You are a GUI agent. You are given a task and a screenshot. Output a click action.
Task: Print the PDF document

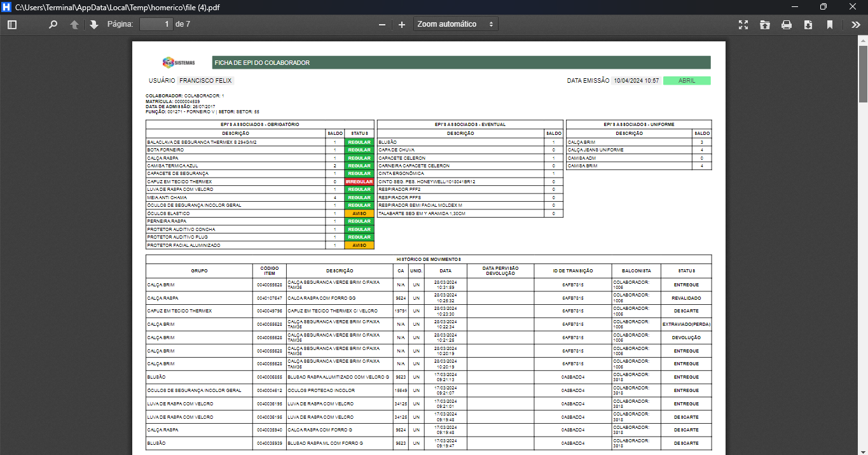pyautogui.click(x=787, y=24)
